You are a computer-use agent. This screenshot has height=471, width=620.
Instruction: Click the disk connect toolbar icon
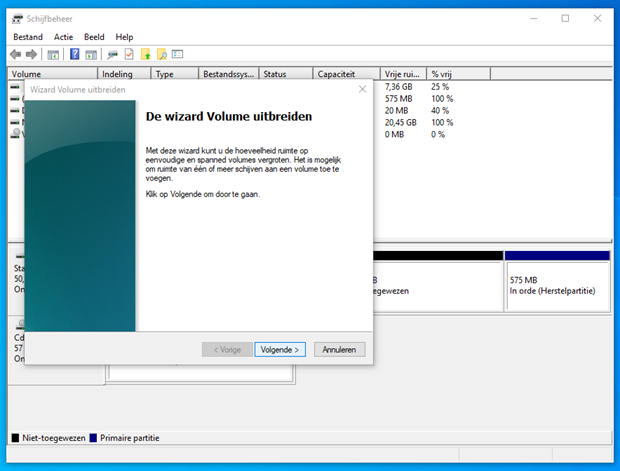point(112,55)
